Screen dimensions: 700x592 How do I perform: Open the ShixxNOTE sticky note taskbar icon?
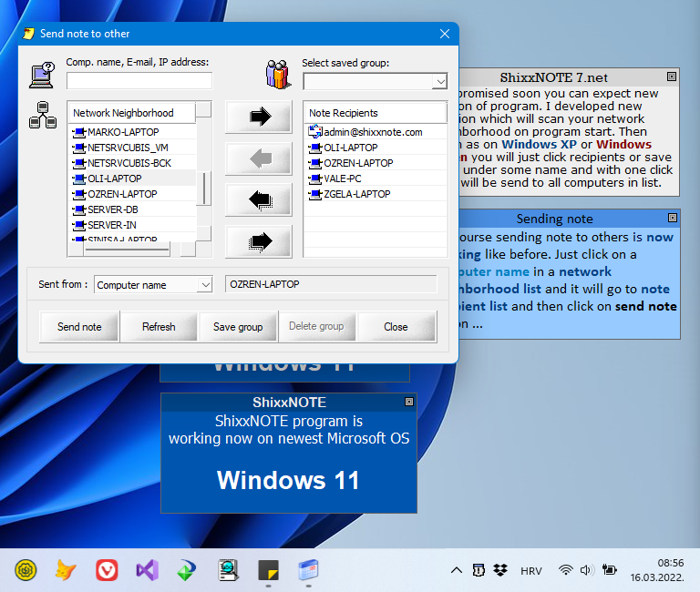coord(268,570)
